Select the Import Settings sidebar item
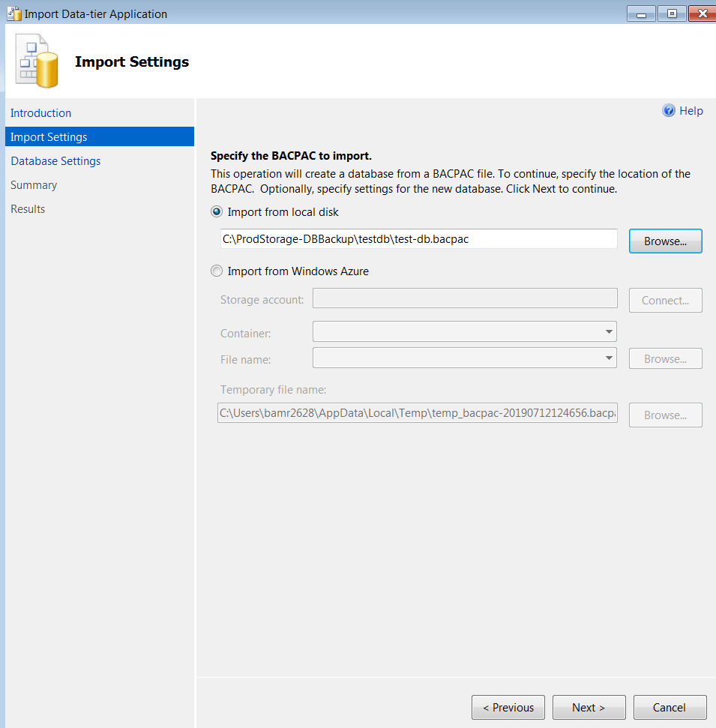Viewport: 716px width, 728px height. click(49, 137)
